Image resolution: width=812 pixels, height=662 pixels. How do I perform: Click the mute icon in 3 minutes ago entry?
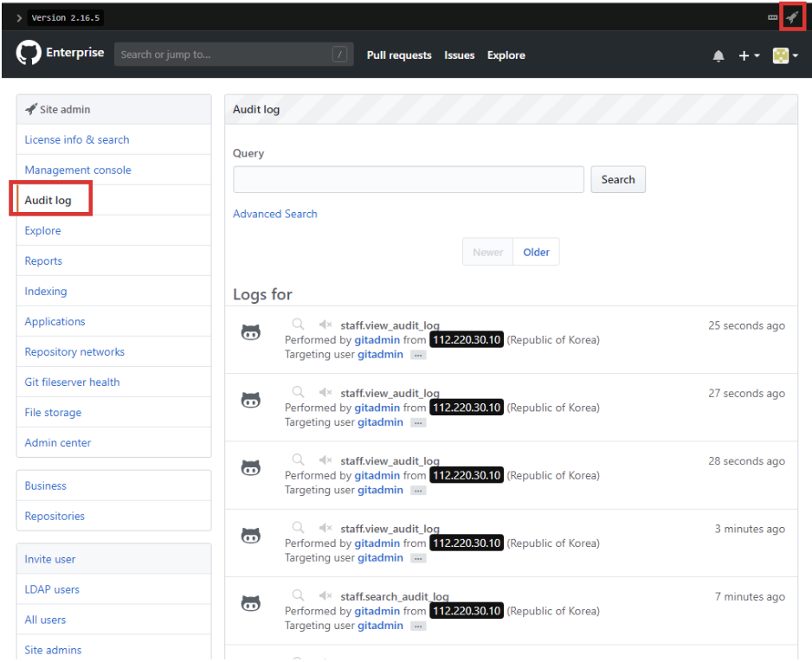(325, 528)
